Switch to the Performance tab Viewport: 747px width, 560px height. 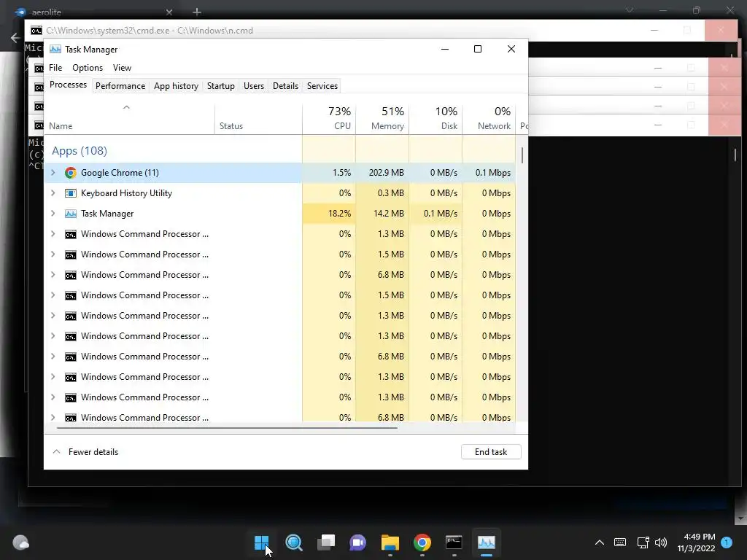[120, 86]
